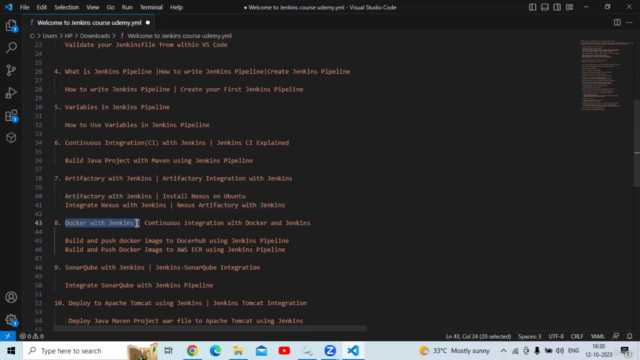Open the Accounts menu icon
Screen dimensions: 640x360
[11, 297]
